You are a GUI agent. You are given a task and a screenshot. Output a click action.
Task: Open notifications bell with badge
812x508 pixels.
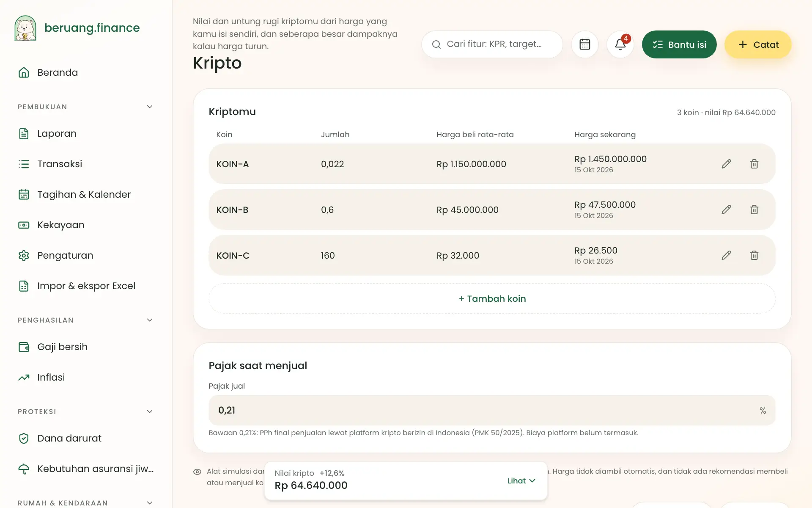coord(620,44)
